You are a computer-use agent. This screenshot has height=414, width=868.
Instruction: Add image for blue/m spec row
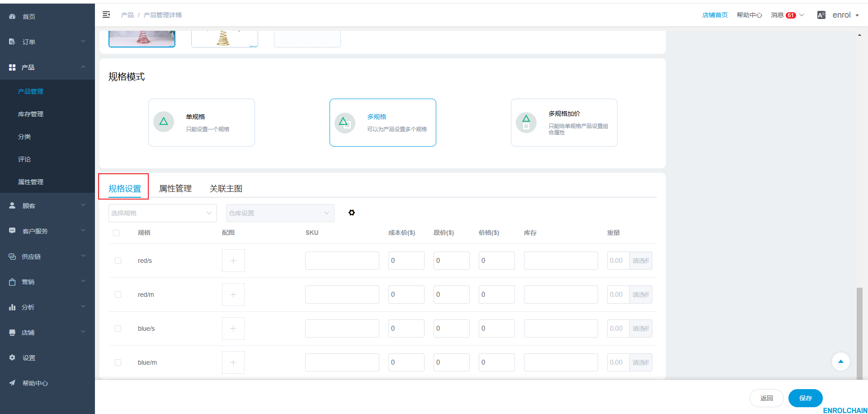pyautogui.click(x=233, y=362)
